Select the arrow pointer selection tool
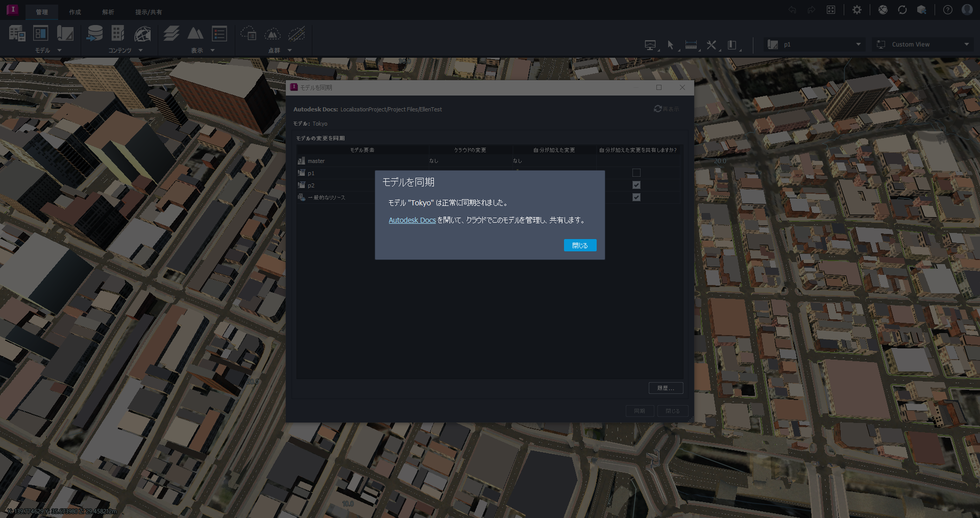Viewport: 980px width, 518px height. [x=671, y=45]
